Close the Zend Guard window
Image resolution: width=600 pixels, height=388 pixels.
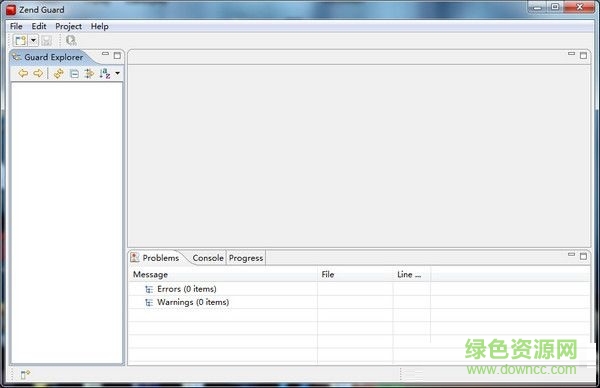[x=579, y=7]
